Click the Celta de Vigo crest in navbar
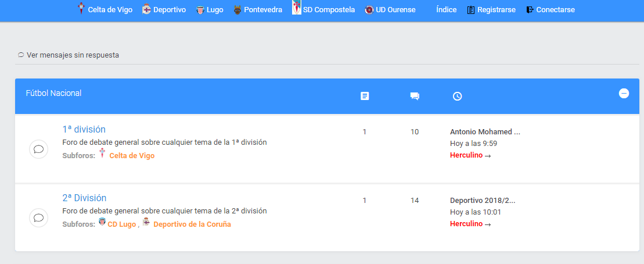Viewport: 644px width, 264px height. (x=81, y=9)
